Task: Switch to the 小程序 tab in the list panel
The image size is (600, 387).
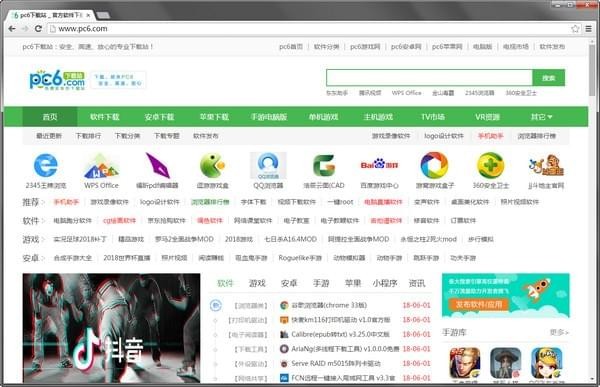Action: 385,283
